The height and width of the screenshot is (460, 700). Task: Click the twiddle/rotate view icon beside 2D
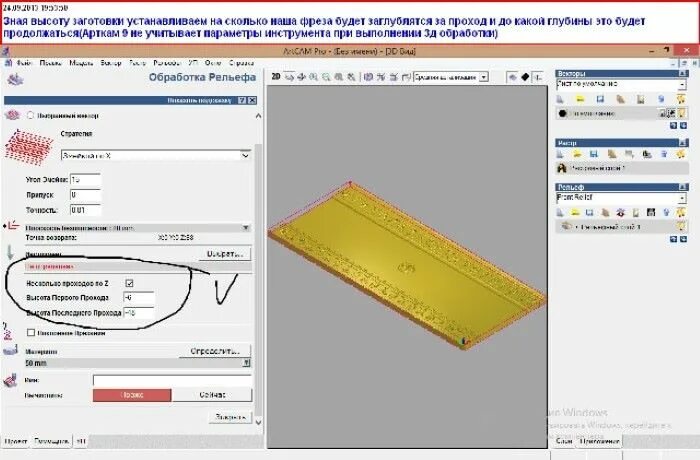tap(289, 77)
